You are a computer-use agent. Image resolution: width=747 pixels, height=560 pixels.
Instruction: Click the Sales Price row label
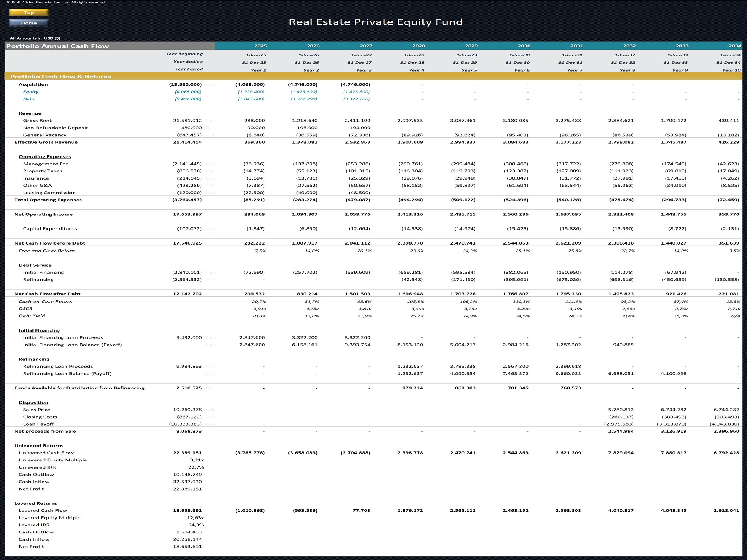37,410
